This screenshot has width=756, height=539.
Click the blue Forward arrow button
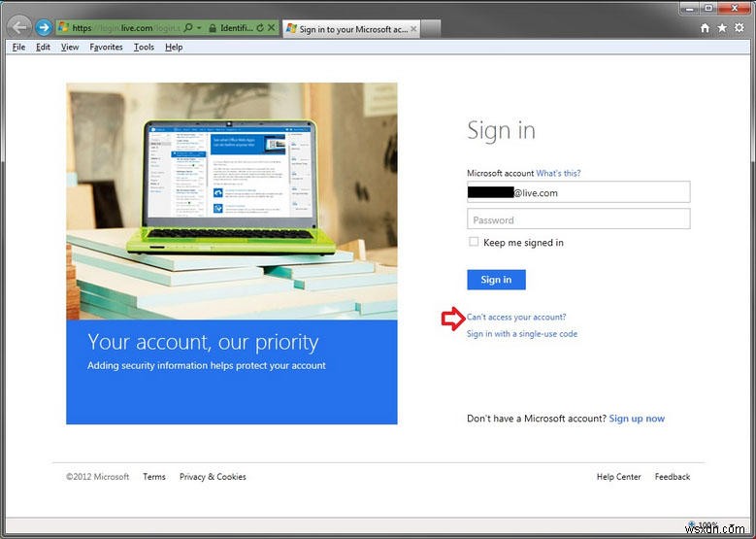click(44, 27)
